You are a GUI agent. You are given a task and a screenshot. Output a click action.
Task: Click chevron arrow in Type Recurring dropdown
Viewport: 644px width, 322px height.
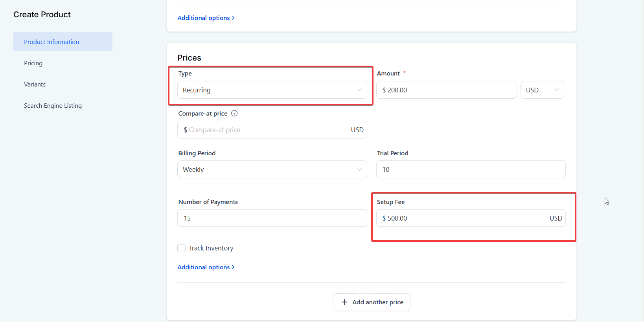tap(359, 90)
